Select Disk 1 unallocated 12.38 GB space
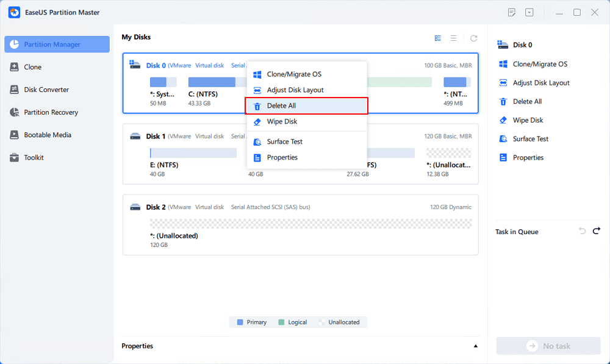 [448, 153]
